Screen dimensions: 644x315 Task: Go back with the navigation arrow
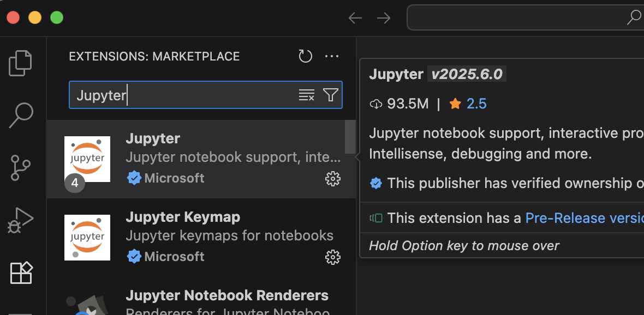tap(355, 17)
